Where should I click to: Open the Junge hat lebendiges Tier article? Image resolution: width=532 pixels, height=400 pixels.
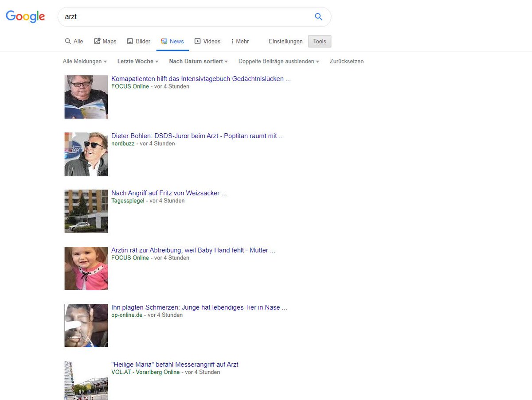pyautogui.click(x=199, y=307)
